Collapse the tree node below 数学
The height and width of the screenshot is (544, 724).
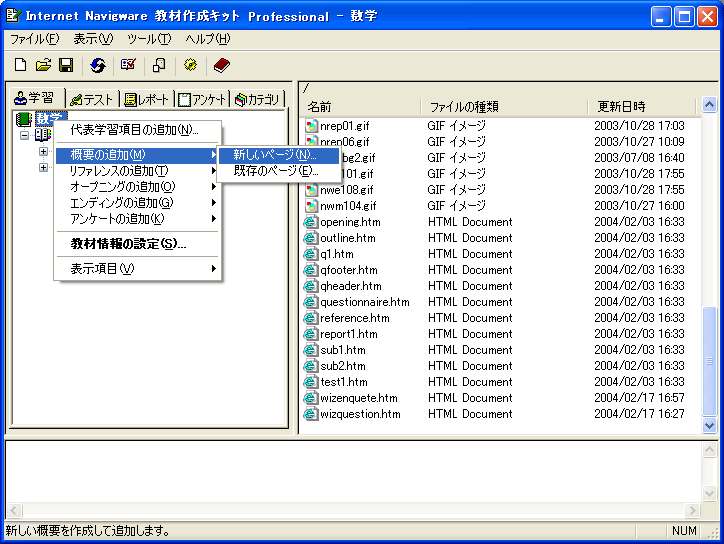pyautogui.click(x=25, y=135)
